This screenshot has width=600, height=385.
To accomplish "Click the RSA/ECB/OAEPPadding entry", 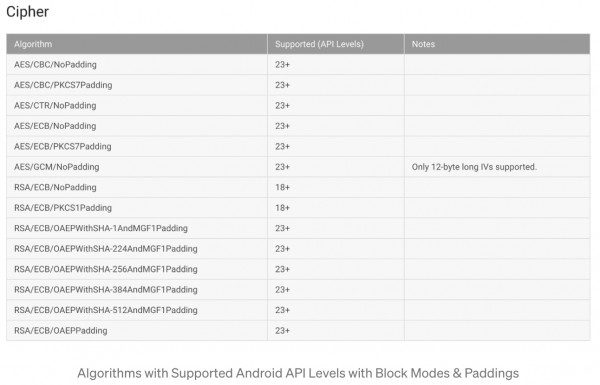I will 61,331.
